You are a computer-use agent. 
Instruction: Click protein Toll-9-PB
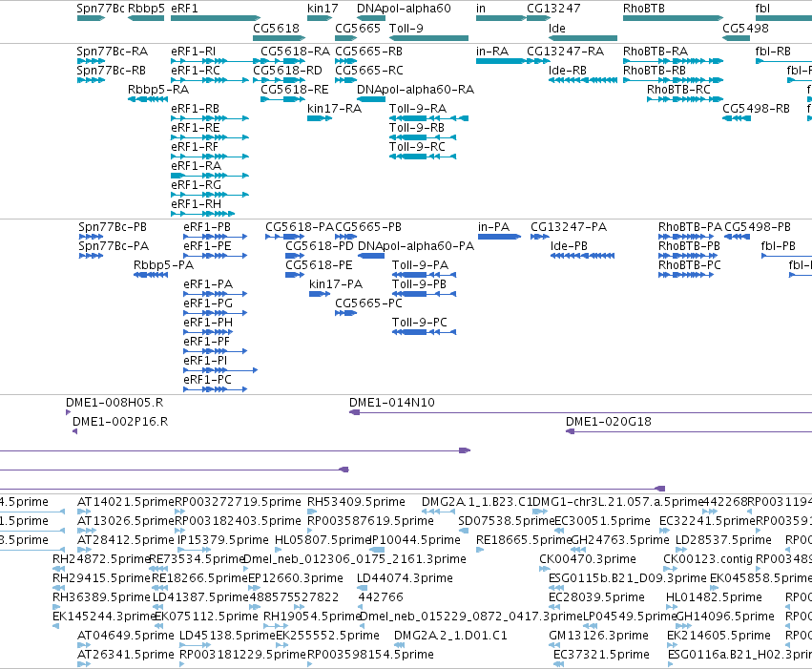click(420, 284)
